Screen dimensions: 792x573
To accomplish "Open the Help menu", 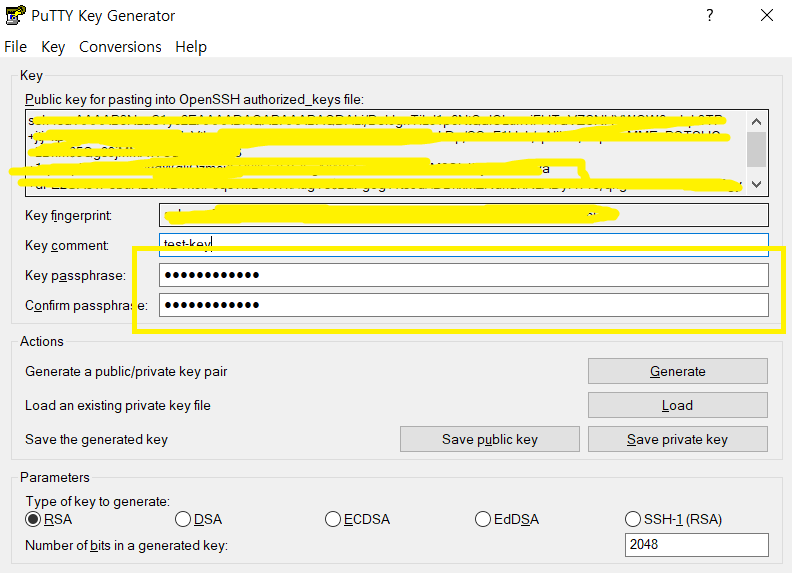I will (x=191, y=46).
